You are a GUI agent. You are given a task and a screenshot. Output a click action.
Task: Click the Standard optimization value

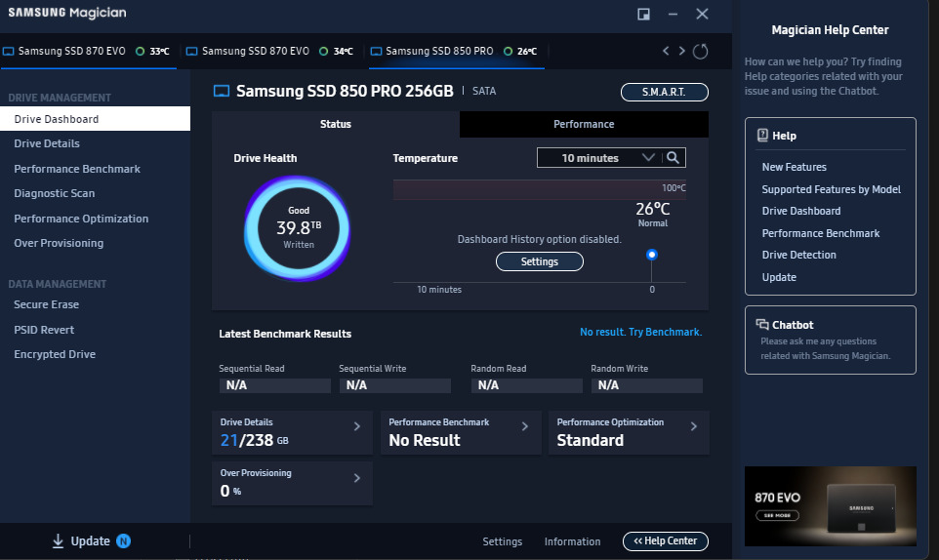point(591,440)
